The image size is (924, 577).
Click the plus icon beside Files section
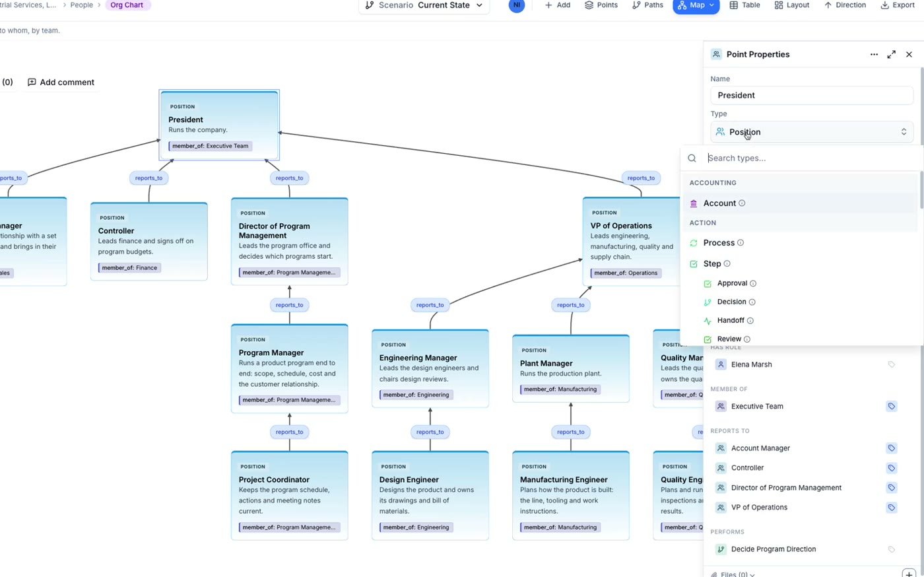click(909, 574)
